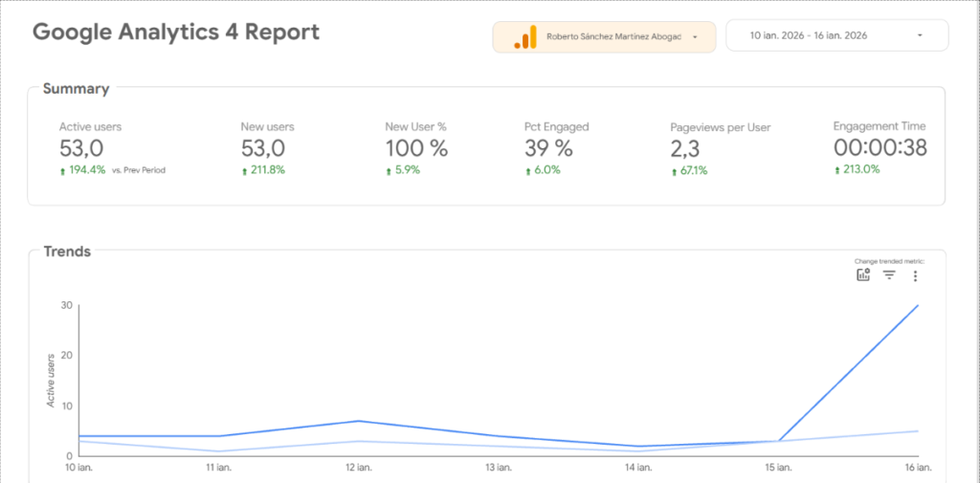Click the New User % 100 % metric
The width and height of the screenshot is (980, 483).
tap(416, 148)
